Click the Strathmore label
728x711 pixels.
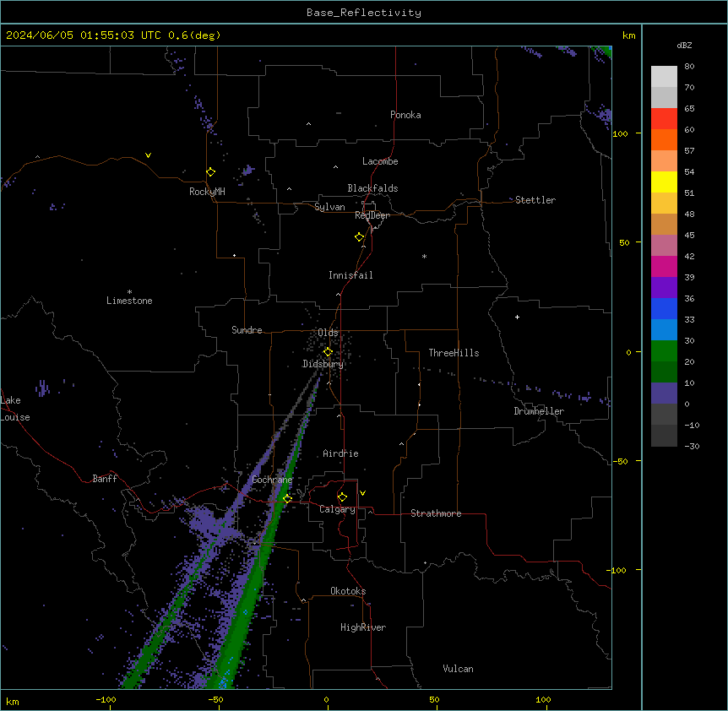click(436, 513)
